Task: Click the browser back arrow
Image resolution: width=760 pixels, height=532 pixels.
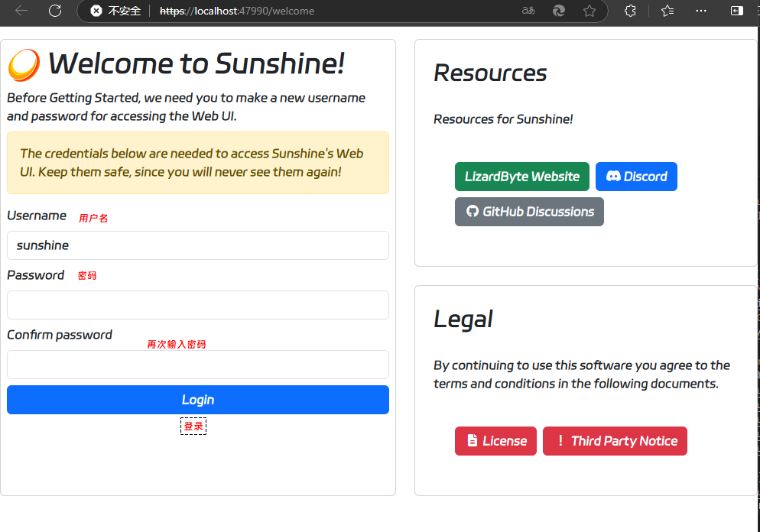Action: (x=21, y=11)
